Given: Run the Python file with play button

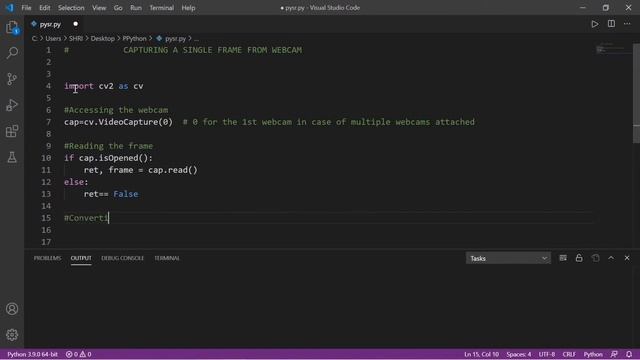Looking at the screenshot, I should (x=595, y=24).
